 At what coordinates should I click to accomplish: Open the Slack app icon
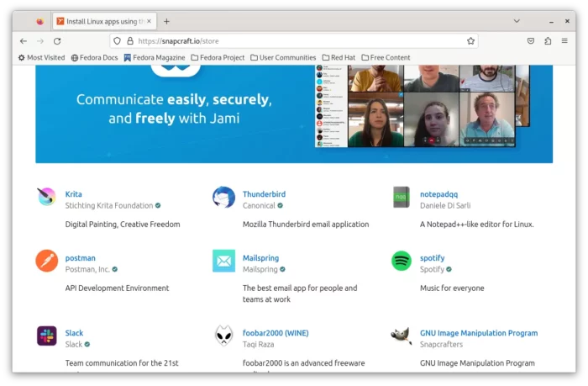[47, 336]
